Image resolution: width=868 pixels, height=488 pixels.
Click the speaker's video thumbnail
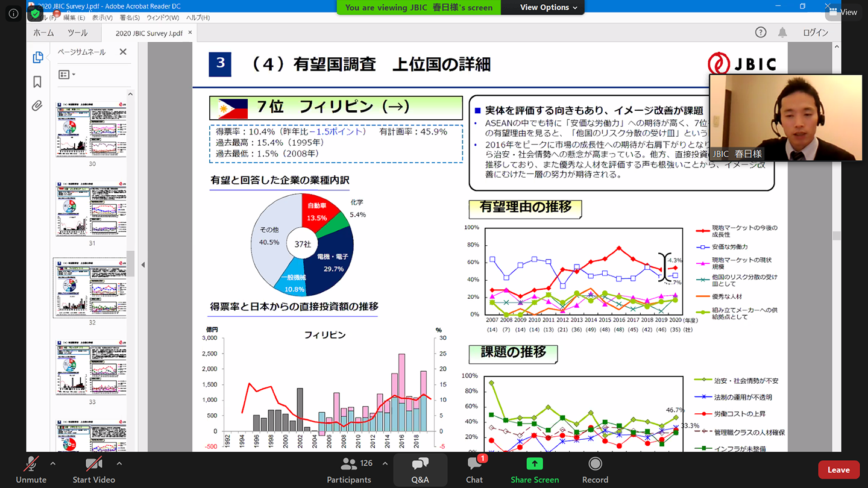(786, 118)
